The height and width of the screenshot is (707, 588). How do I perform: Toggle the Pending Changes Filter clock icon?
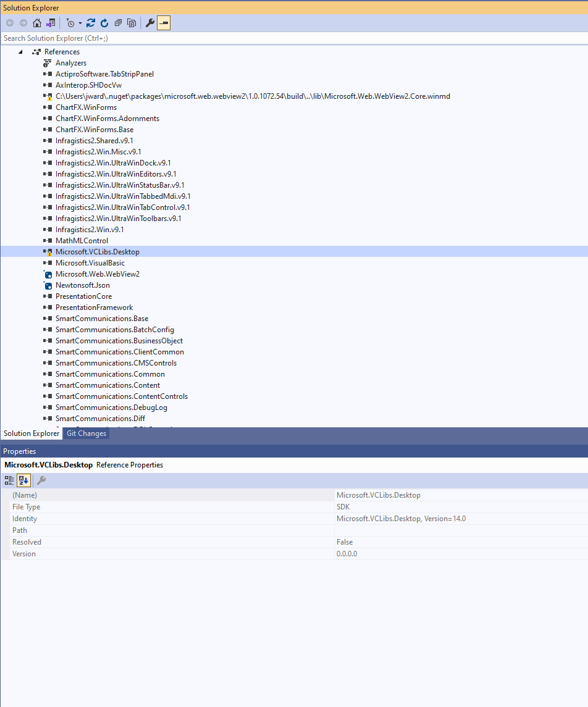[x=71, y=23]
